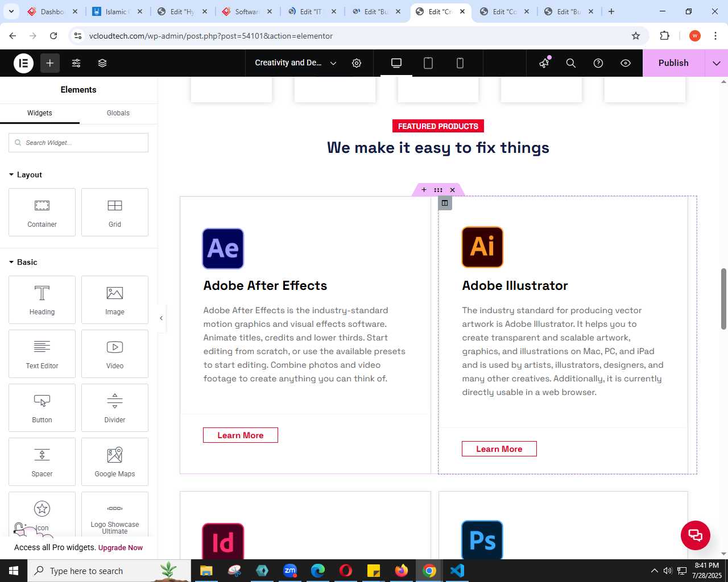Open the tab search dropdown arrow
The width and height of the screenshot is (728, 582).
(11, 11)
